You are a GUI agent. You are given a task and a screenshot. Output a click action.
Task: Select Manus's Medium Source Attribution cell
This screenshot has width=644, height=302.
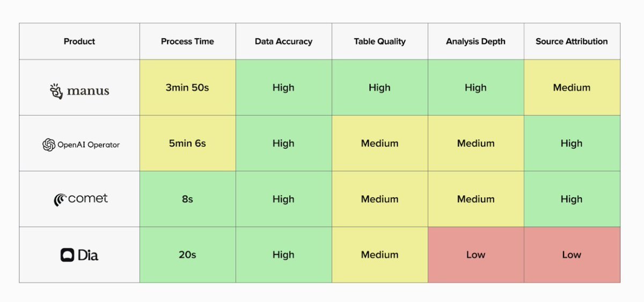572,87
